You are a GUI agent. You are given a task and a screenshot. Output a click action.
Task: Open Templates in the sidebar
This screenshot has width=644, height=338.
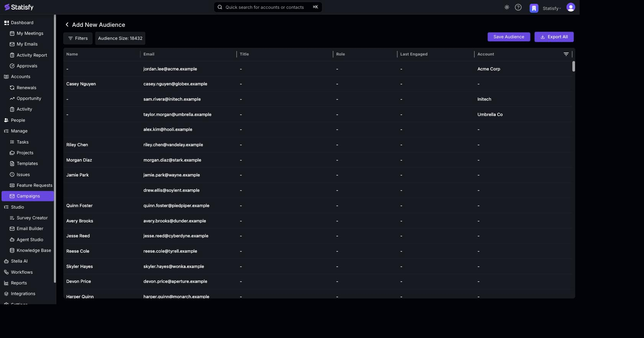click(28, 163)
